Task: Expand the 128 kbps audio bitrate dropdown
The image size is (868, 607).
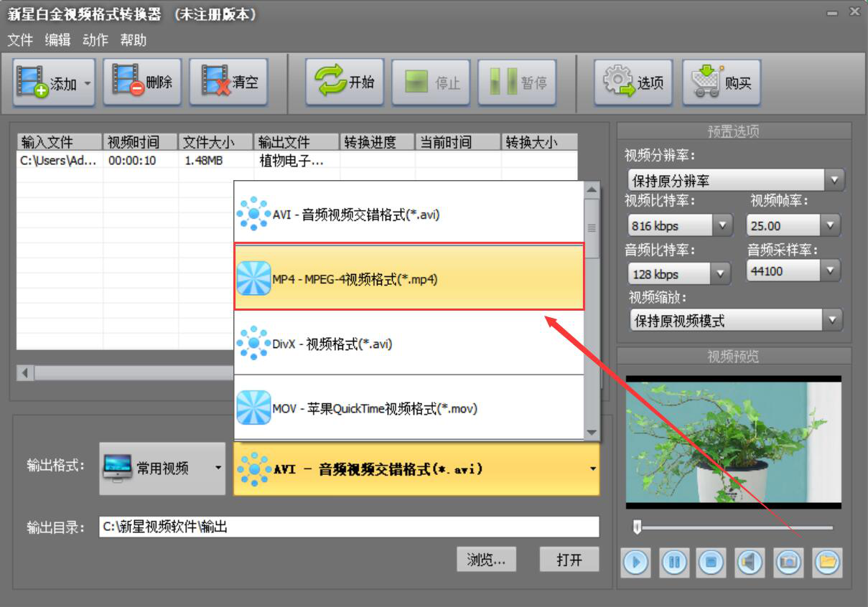Action: (x=721, y=273)
